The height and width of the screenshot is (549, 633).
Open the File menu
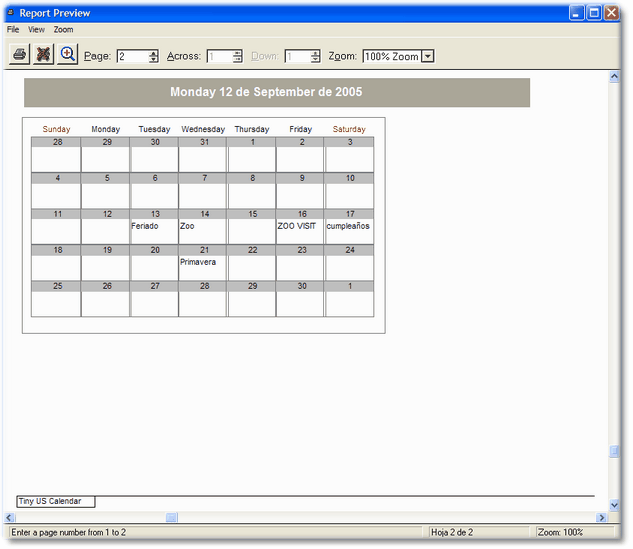click(13, 29)
